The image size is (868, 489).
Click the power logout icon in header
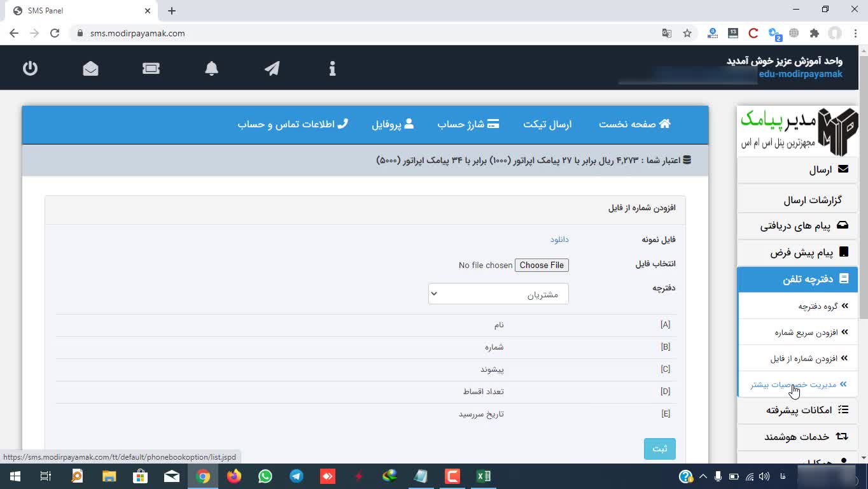coord(30,68)
